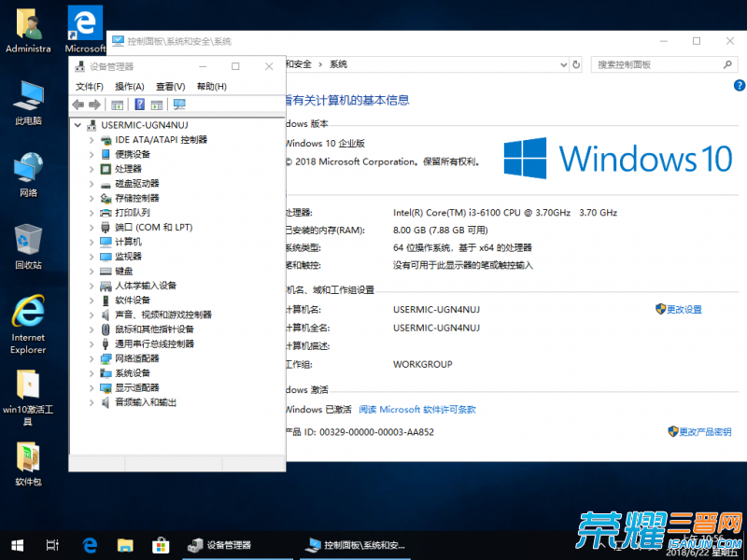Viewport: 747px width, 560px height.
Task: Select the 处理器 device icon
Action: coord(106,169)
